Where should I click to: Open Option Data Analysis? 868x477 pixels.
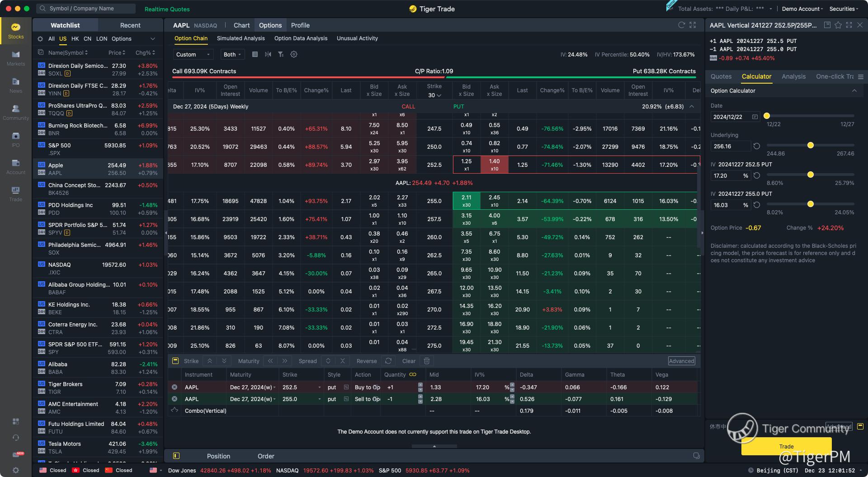(x=301, y=38)
